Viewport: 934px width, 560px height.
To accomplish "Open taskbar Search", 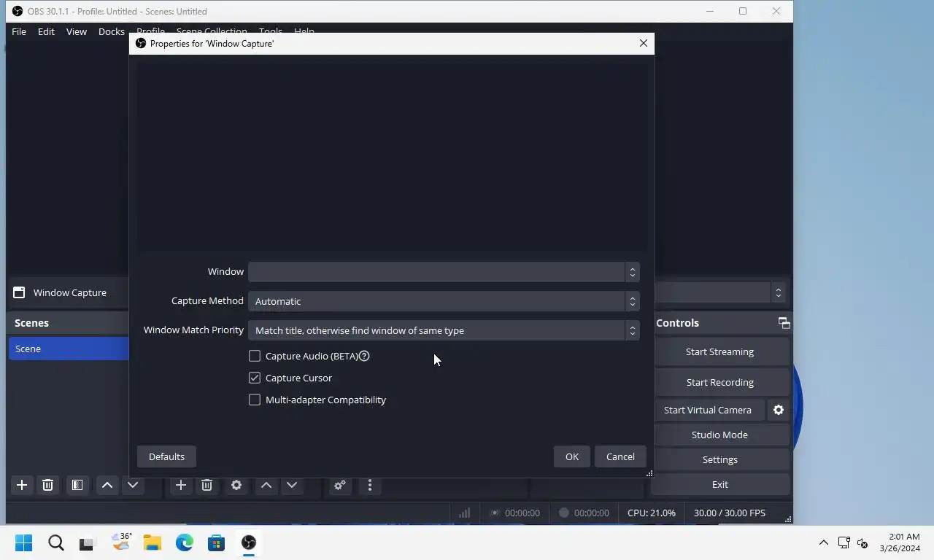I will (x=56, y=542).
